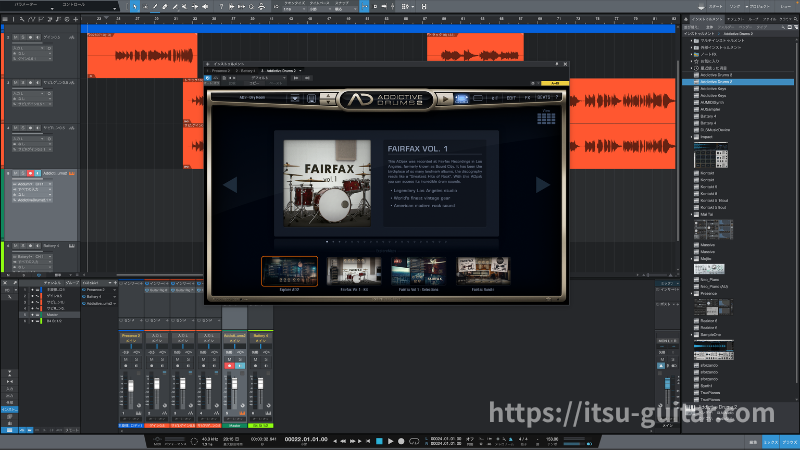800x450 pixels.
Task: Click Addictive Drums save preset icon
Action: click(311, 98)
